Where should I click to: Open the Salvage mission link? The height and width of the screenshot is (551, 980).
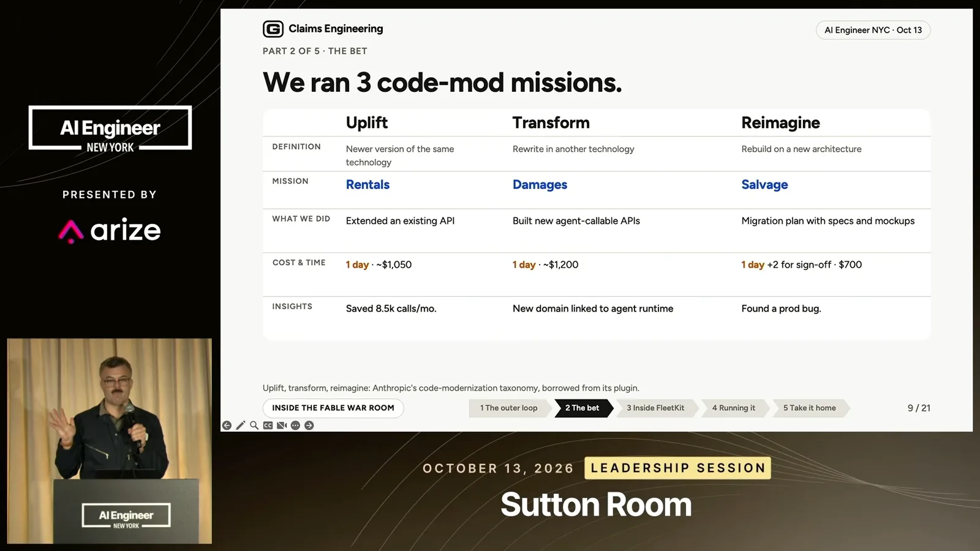(x=764, y=184)
